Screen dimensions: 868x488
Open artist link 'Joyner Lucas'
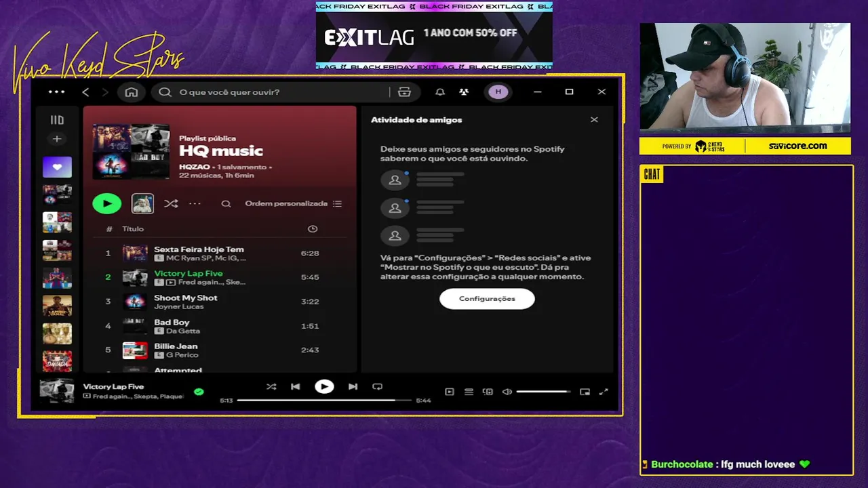tap(178, 307)
